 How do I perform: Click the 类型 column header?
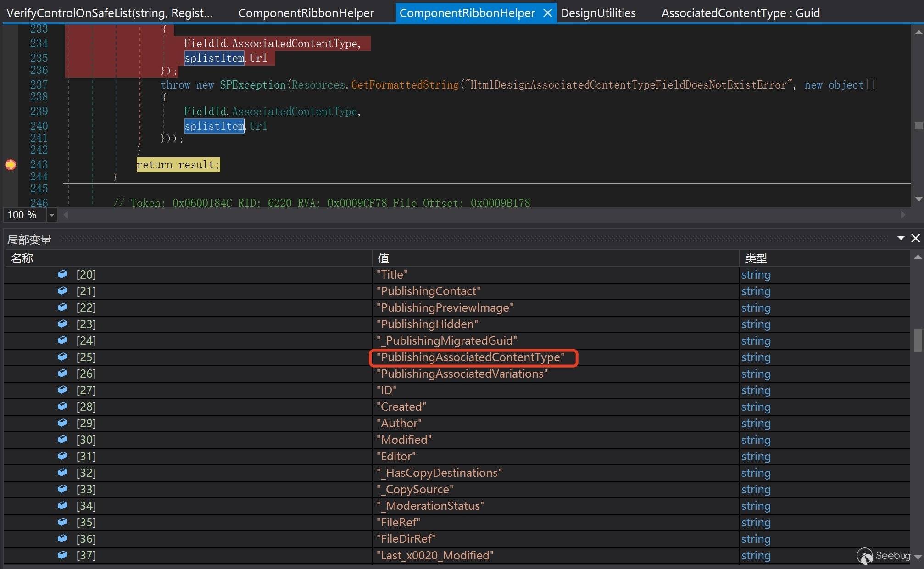click(x=756, y=258)
